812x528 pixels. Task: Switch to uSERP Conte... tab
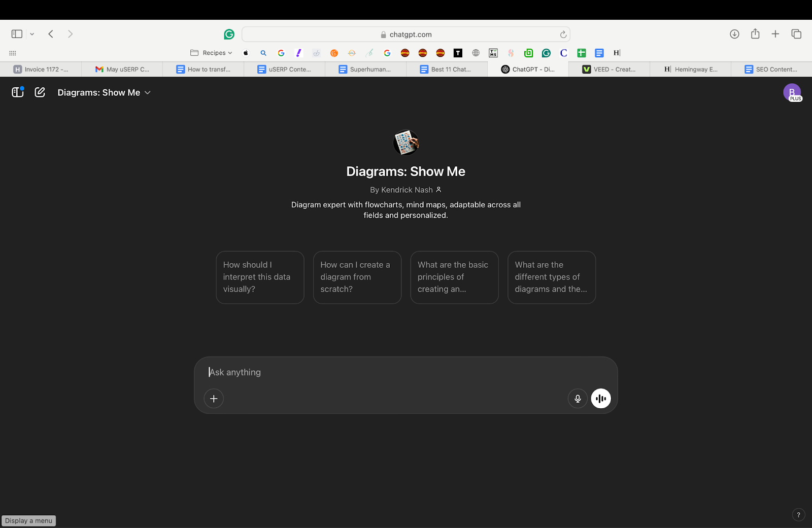(284, 69)
